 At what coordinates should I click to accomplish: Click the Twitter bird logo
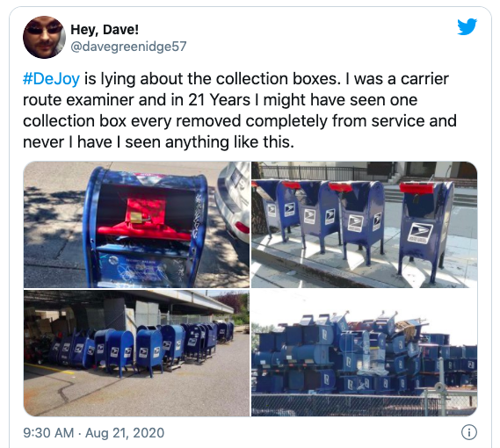467,26
